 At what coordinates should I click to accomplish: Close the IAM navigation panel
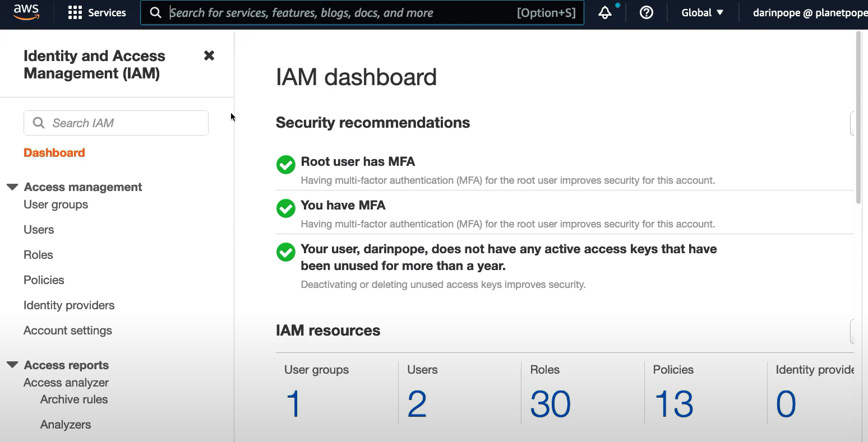(x=209, y=55)
